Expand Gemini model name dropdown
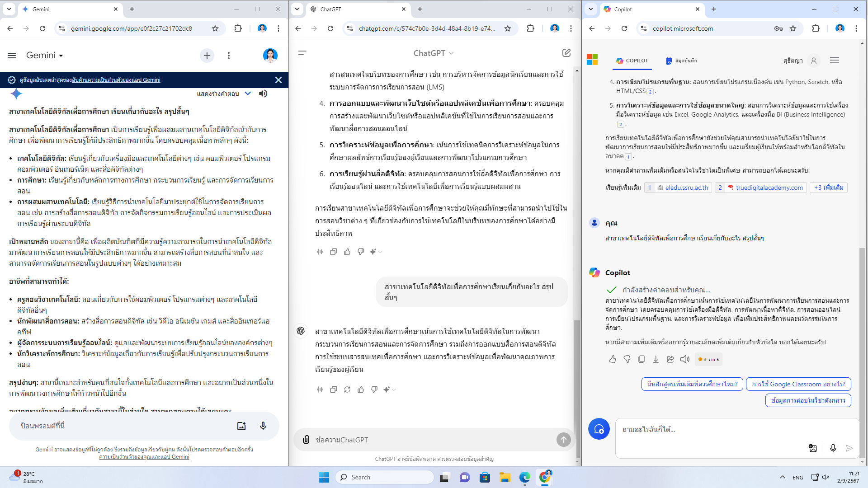 point(45,55)
